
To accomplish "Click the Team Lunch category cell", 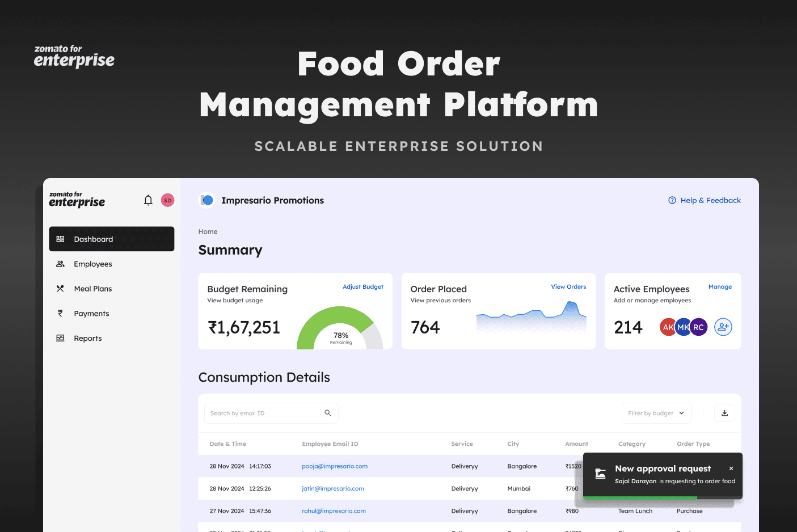I will pyautogui.click(x=635, y=511).
